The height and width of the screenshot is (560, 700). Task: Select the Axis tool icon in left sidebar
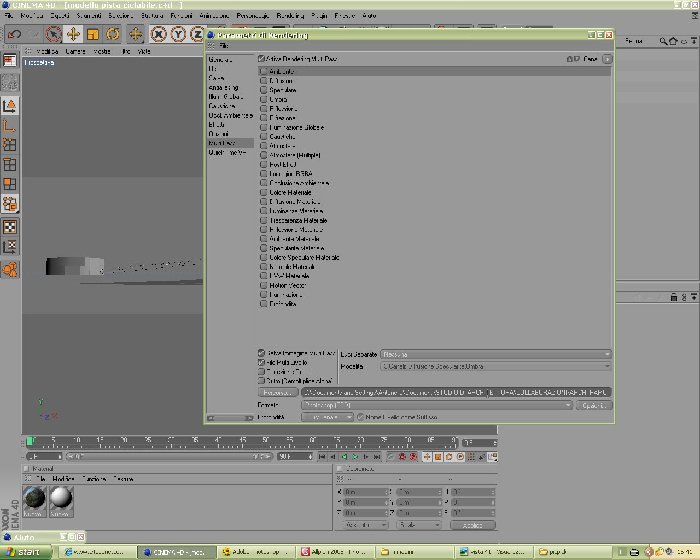pyautogui.click(x=9, y=125)
